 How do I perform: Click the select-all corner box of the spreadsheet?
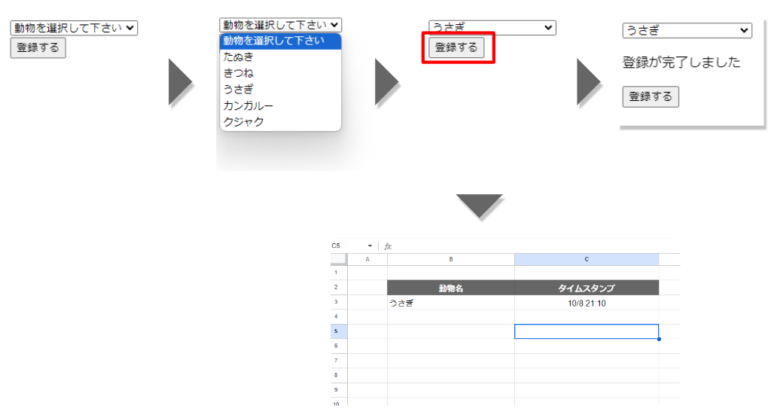338,259
